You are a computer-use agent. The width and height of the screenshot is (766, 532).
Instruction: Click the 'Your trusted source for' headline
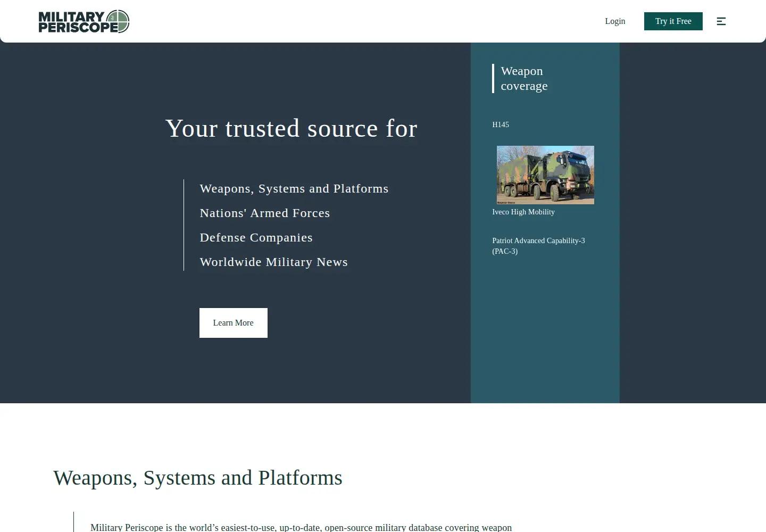tap(292, 128)
